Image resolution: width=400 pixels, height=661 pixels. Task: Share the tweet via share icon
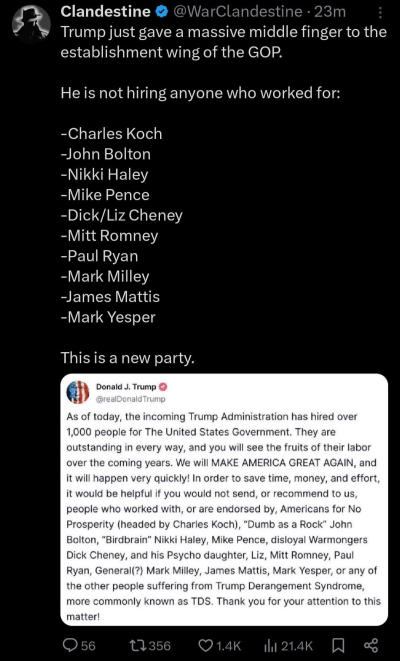[x=370, y=645]
